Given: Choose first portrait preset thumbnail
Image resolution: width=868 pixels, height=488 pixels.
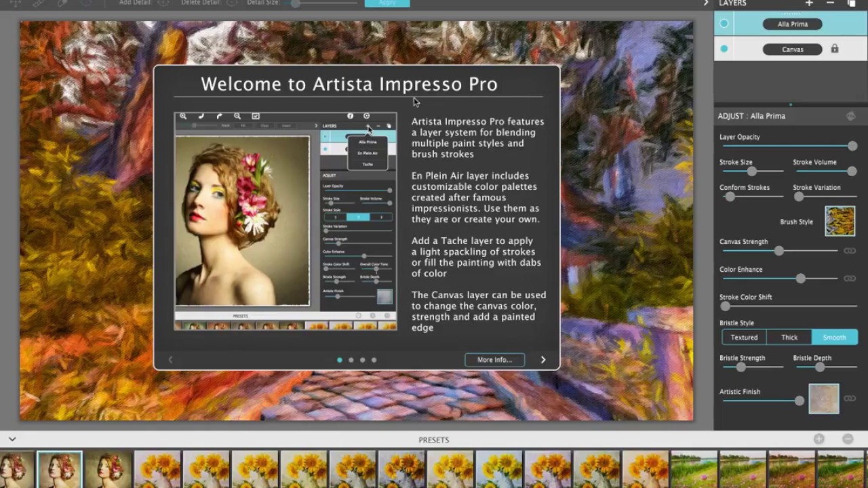Looking at the screenshot, I should coord(17,470).
